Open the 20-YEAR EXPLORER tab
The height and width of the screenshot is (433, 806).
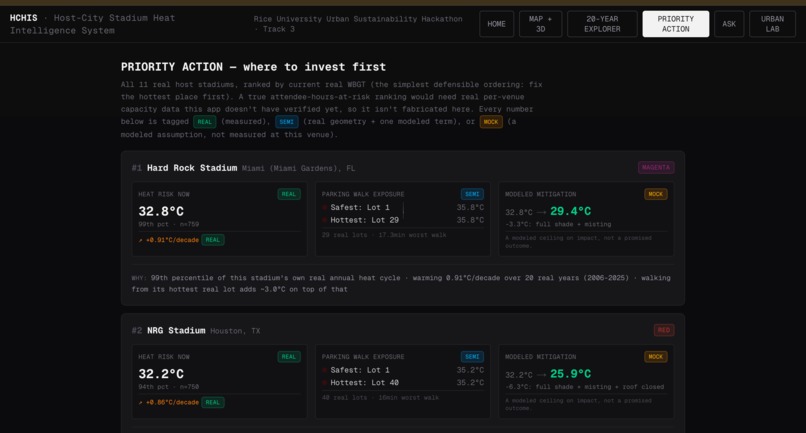[x=602, y=24]
